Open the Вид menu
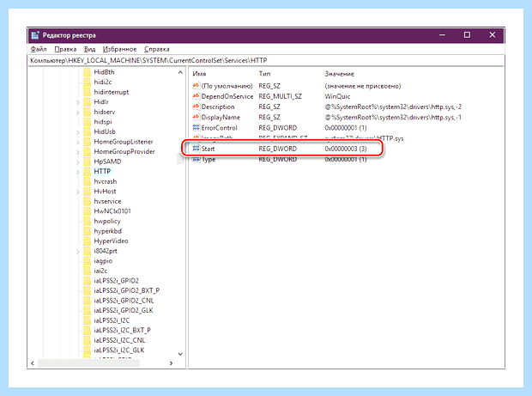 (x=89, y=49)
